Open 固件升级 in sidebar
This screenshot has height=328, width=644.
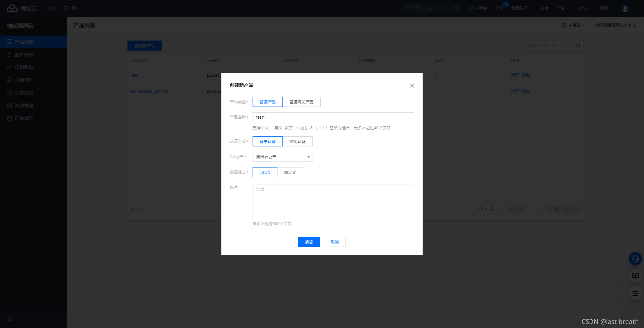click(34, 55)
